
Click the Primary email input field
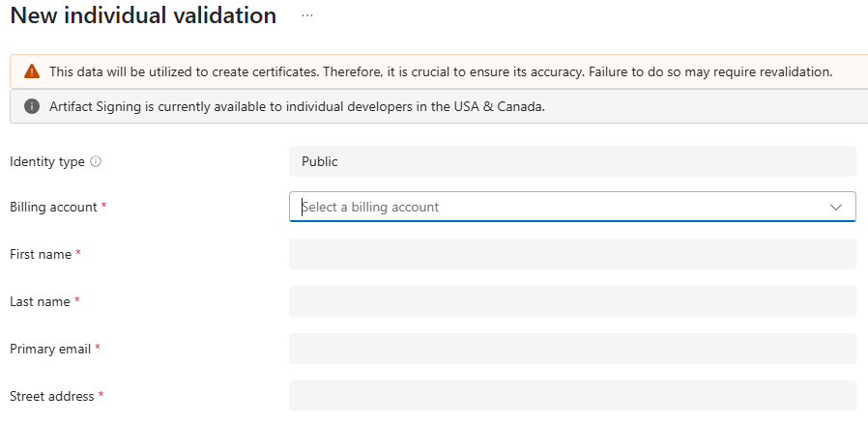572,349
